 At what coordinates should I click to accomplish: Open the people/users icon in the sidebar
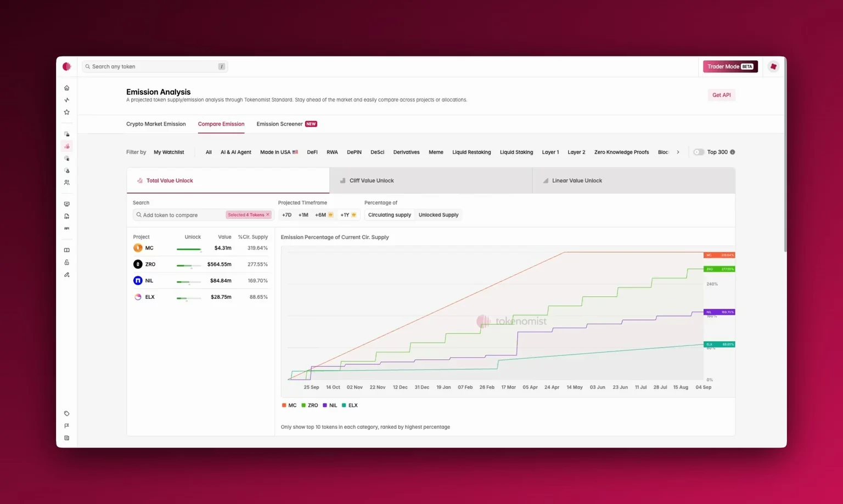67,183
